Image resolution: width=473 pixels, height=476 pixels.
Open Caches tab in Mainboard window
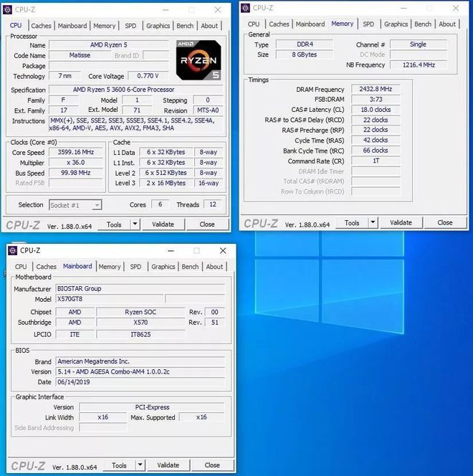[46, 267]
